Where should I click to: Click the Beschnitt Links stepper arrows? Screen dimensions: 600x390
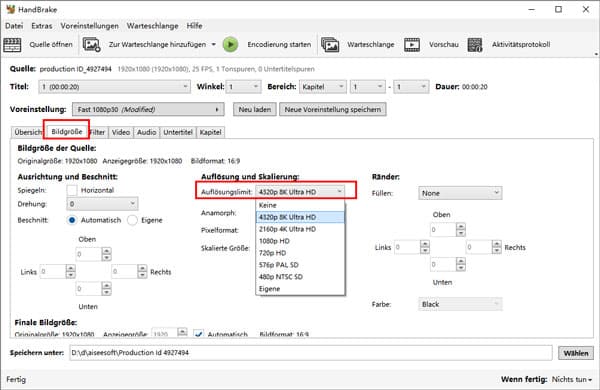click(x=70, y=272)
